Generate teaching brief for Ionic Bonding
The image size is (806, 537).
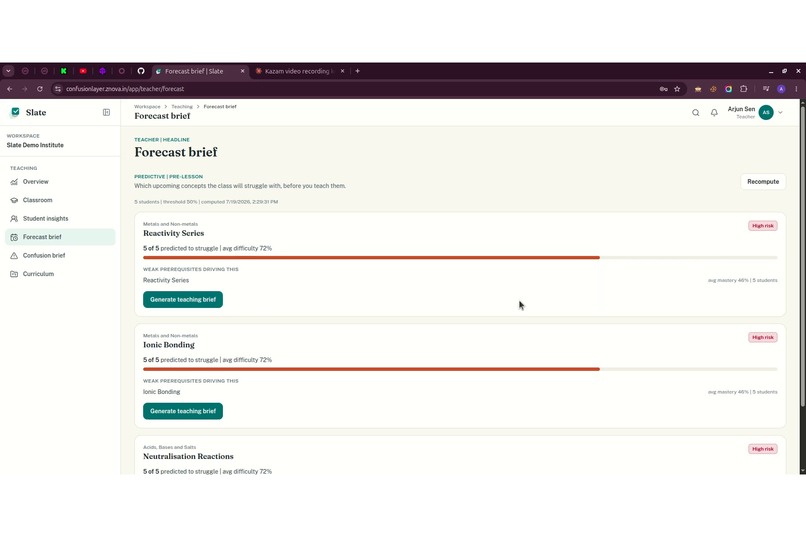coord(183,411)
